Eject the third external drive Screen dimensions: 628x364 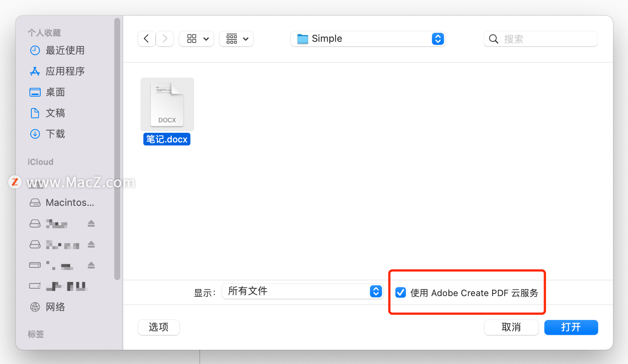point(91,265)
